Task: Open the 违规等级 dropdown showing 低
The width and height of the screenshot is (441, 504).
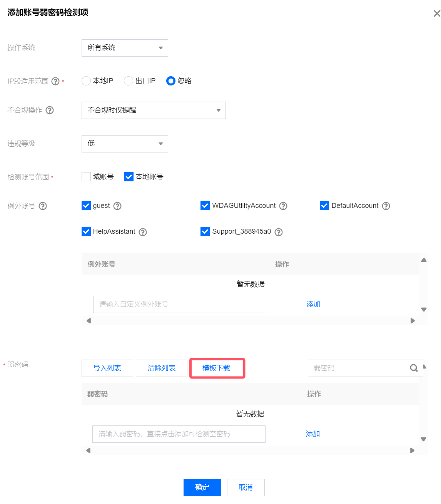Action: coord(125,144)
